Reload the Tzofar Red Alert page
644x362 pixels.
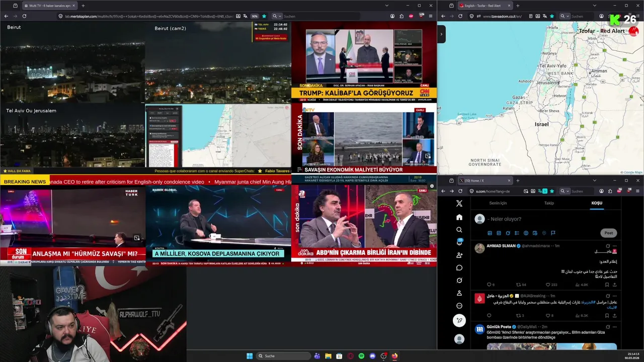pyautogui.click(x=460, y=16)
